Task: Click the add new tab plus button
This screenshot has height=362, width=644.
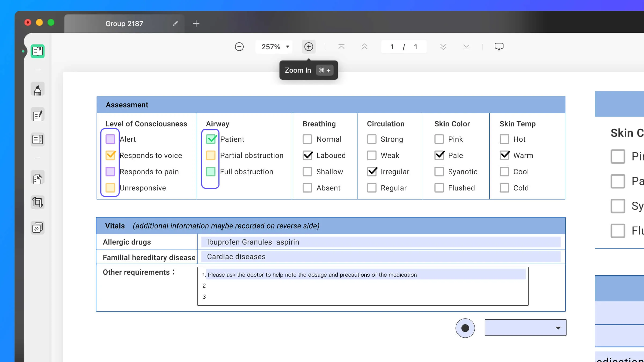Action: coord(196,23)
